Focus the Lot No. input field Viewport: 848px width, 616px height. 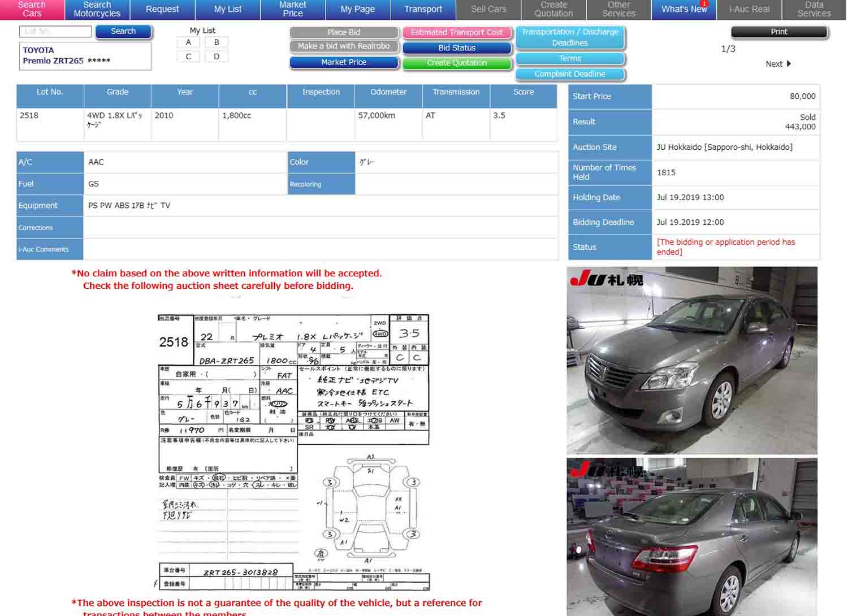[55, 32]
